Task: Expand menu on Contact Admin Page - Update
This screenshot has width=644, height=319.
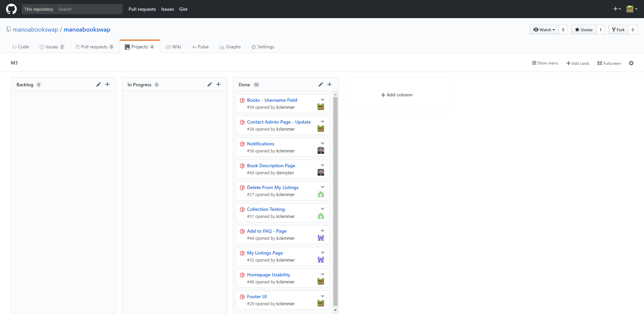Action: click(x=323, y=122)
